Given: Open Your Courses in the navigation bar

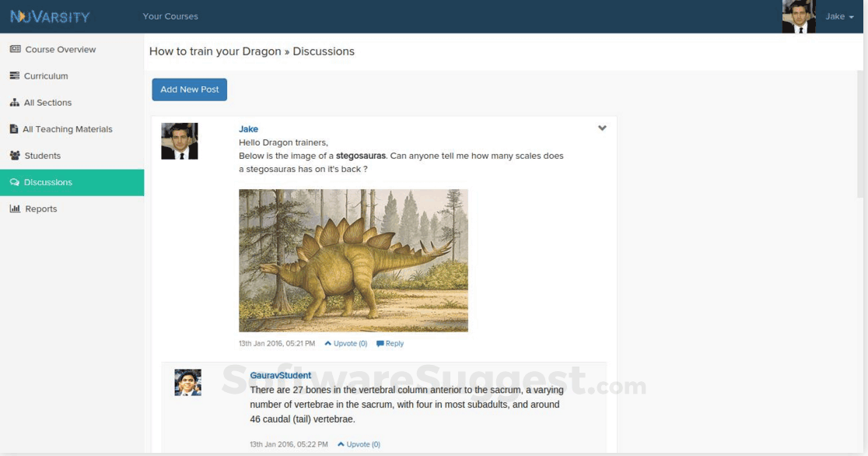Looking at the screenshot, I should coord(170,16).
